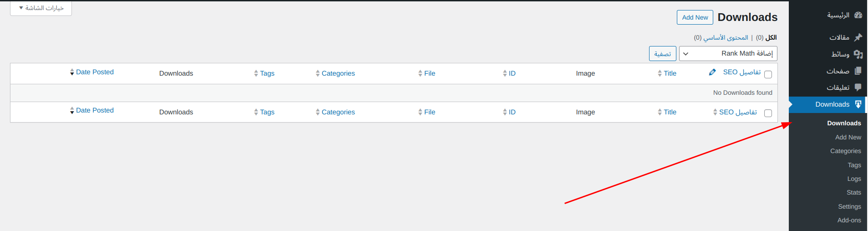Image resolution: width=868 pixels, height=231 pixels.
Task: Click the media library icon in sidebar
Action: pos(858,54)
